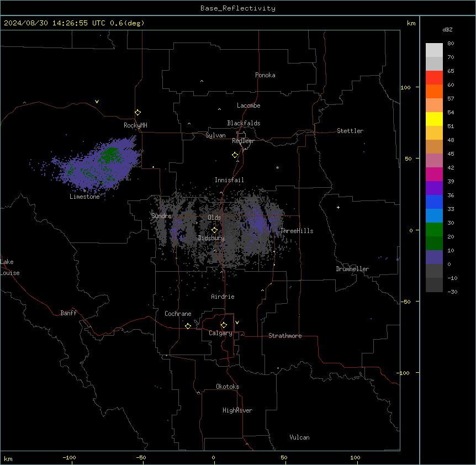
Task: Select the 33 dBZ light blue swatch
Action: [434, 215]
